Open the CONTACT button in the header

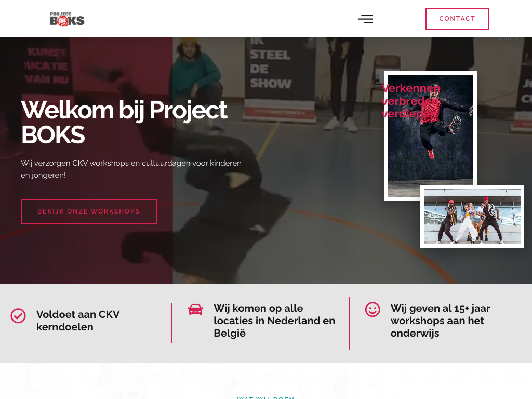457,19
